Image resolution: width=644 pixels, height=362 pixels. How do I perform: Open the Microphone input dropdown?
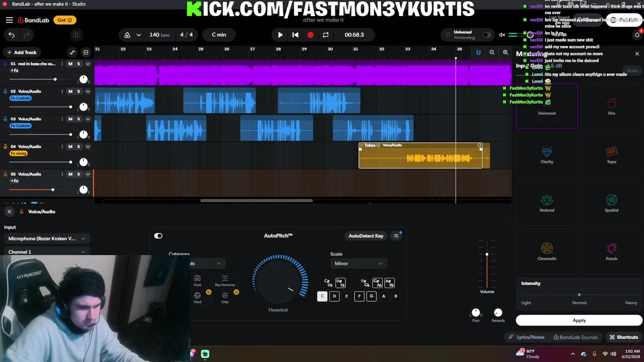[x=46, y=239]
